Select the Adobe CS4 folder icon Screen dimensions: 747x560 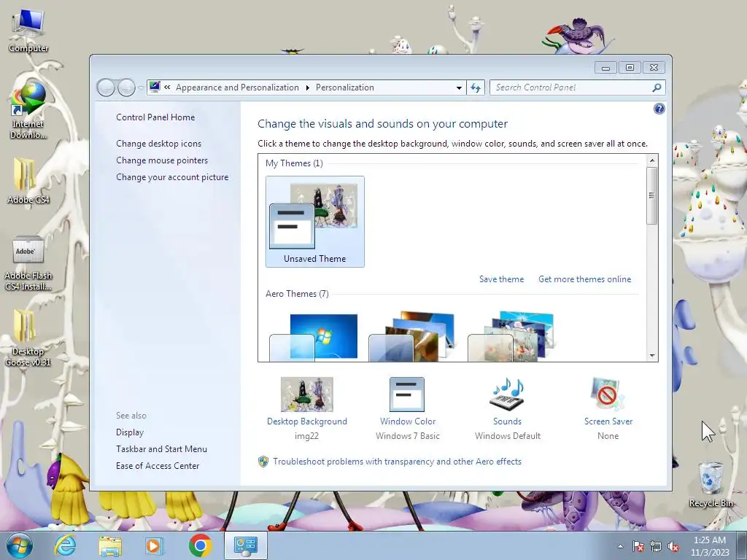[28, 181]
